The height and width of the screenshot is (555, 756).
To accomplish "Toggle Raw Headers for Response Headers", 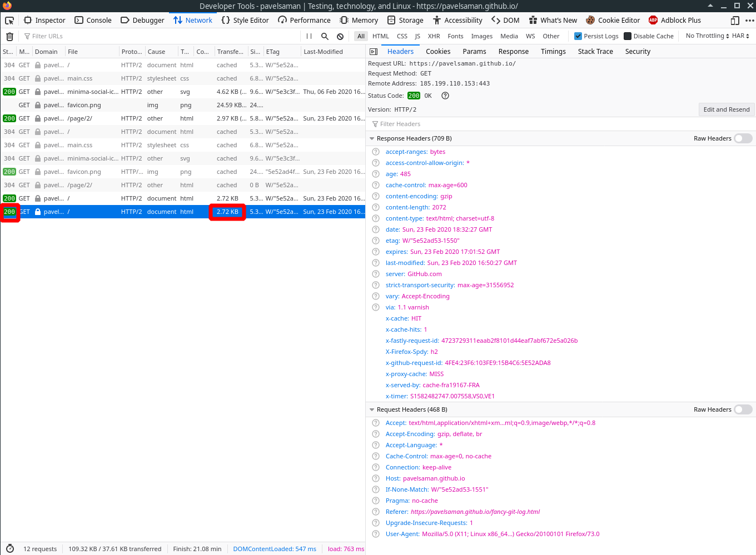I will click(x=743, y=138).
